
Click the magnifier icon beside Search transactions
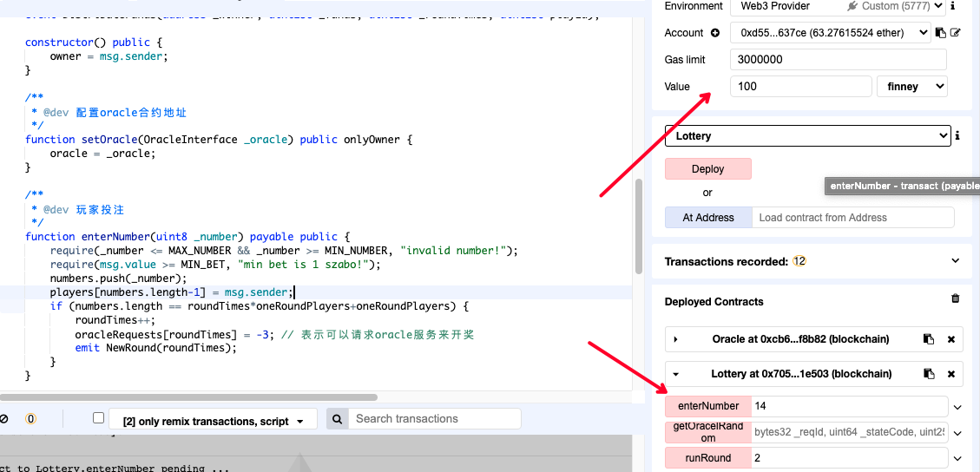(337, 419)
